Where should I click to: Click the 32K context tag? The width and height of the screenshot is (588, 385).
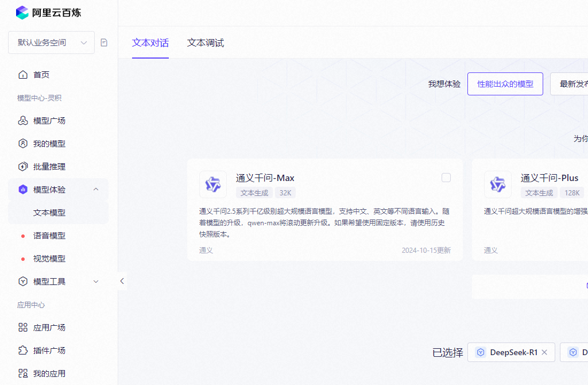(x=285, y=193)
